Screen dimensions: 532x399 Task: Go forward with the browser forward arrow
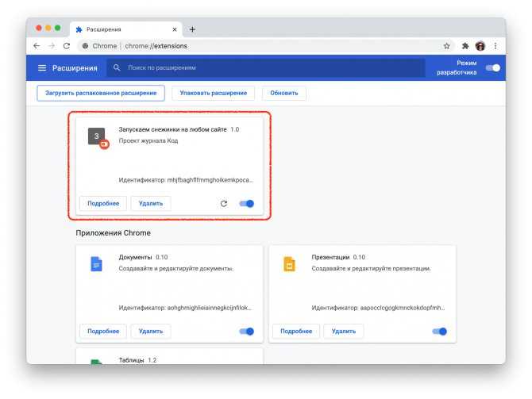[52, 46]
